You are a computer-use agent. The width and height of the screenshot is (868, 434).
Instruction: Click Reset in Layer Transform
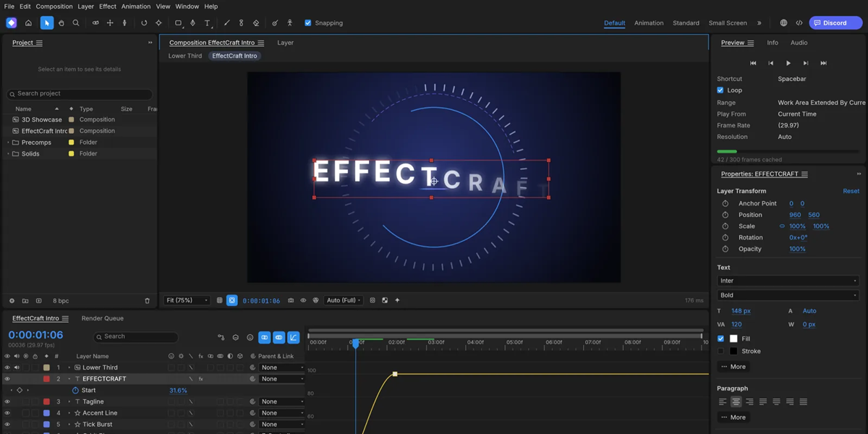tap(851, 191)
